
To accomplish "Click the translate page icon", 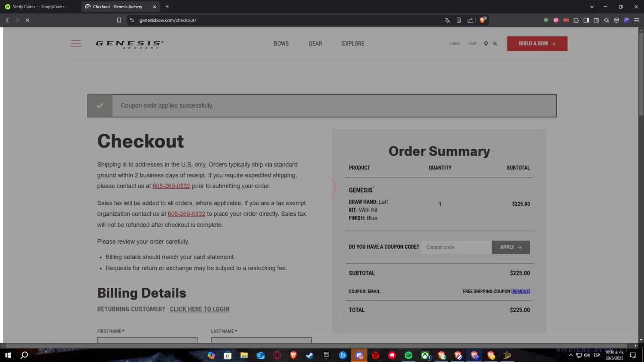I will tap(447, 20).
